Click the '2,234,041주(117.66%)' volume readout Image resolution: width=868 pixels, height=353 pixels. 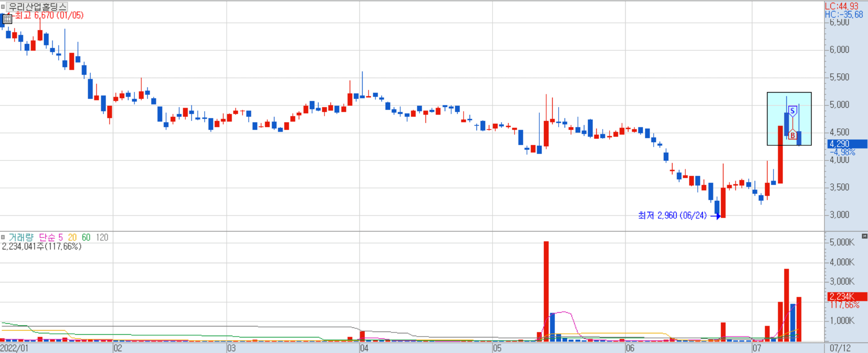click(42, 247)
